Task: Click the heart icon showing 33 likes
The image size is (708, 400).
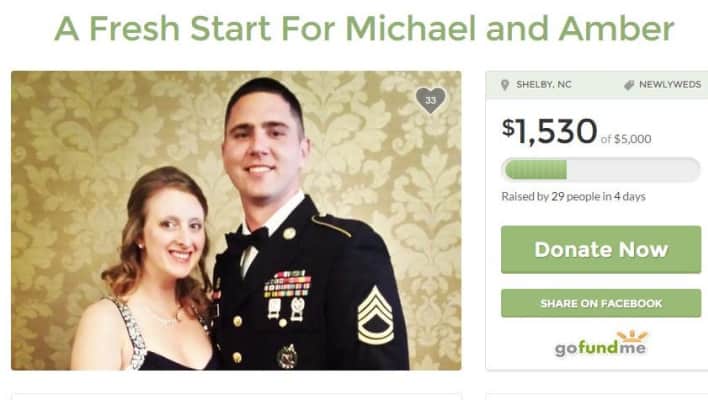Action: click(x=430, y=100)
